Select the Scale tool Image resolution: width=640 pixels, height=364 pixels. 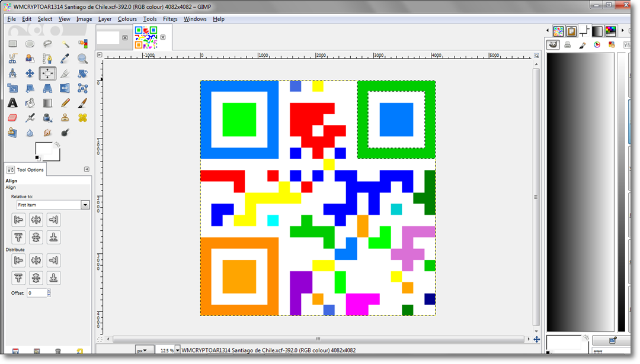coord(12,88)
